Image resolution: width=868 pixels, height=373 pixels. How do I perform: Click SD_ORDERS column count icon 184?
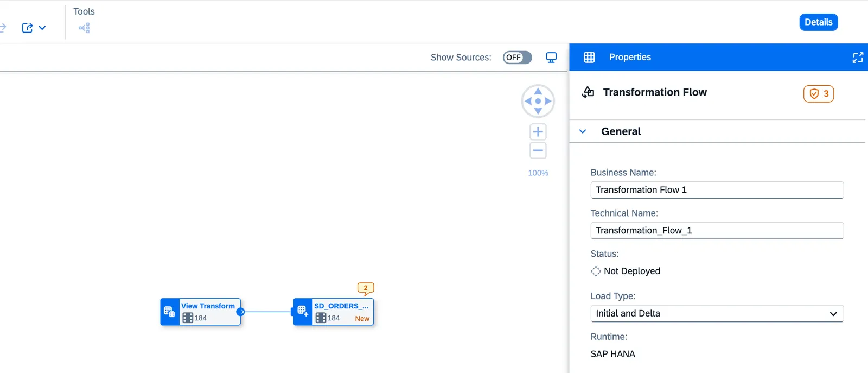(x=321, y=318)
